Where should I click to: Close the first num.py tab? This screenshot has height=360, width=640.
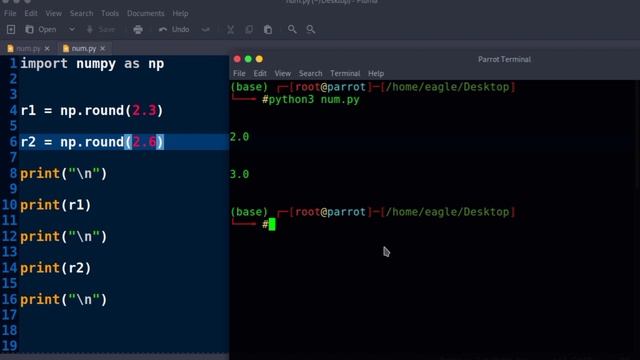(x=47, y=48)
